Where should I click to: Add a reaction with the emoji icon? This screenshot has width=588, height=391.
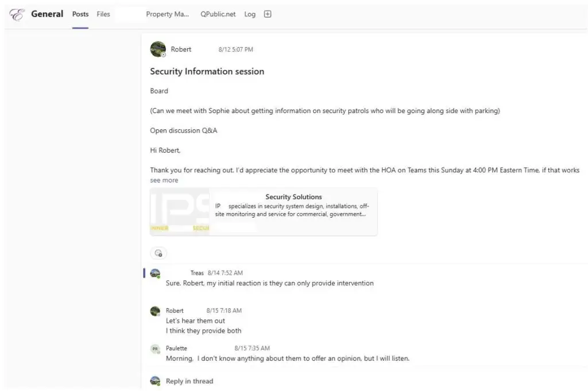158,253
